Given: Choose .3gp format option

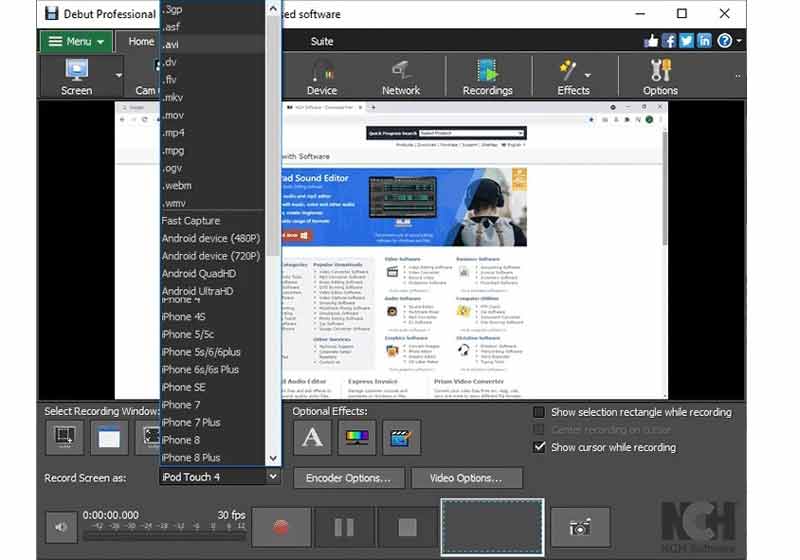Looking at the screenshot, I should (x=213, y=9).
